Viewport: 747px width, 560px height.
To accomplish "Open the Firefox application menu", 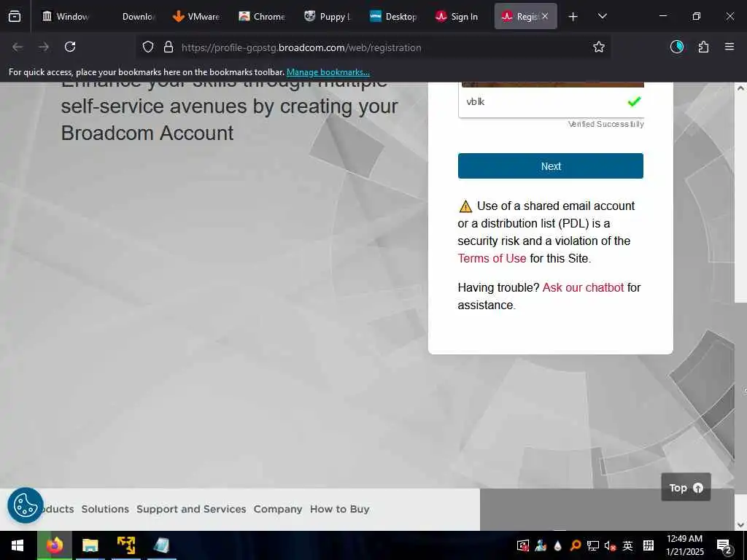I will (729, 47).
